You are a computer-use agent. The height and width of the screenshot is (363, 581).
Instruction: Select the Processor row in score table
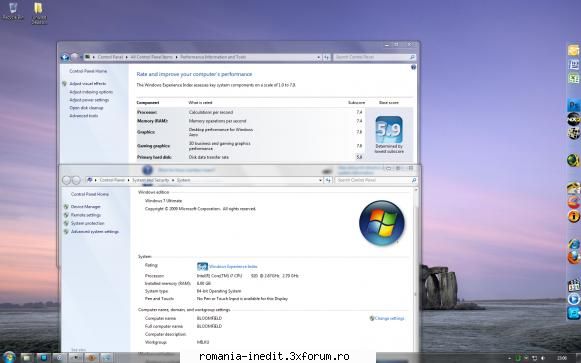[250, 112]
